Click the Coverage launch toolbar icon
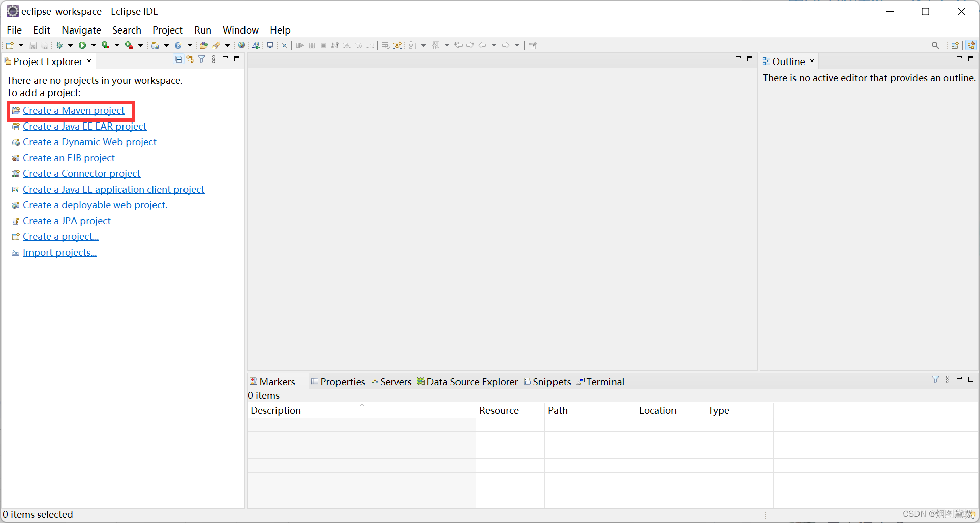This screenshot has height=523, width=980. pyautogui.click(x=105, y=45)
